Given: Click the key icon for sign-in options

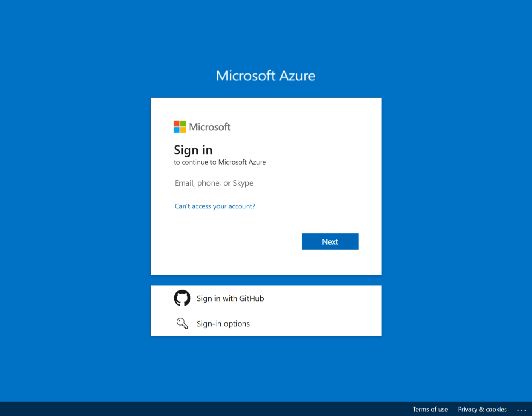Looking at the screenshot, I should [x=182, y=323].
